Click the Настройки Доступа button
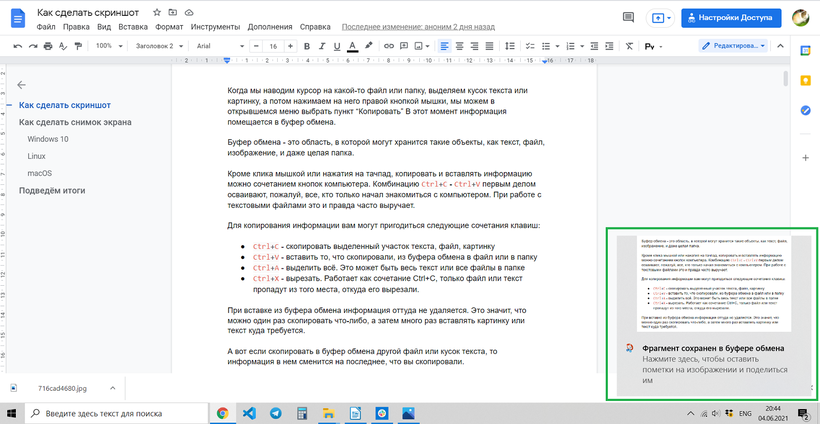This screenshot has width=820, height=424. point(731,17)
